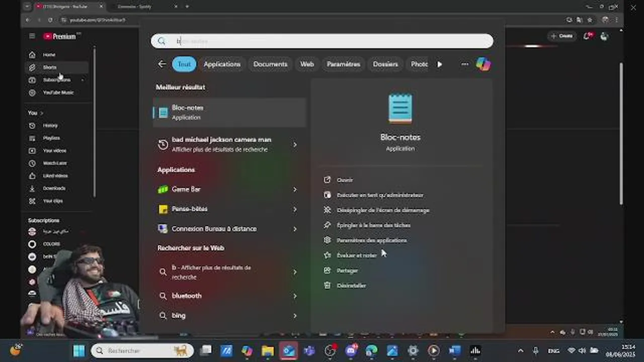Open the Chrome tab search dropdown
This screenshot has width=644, height=362.
click(x=27, y=7)
